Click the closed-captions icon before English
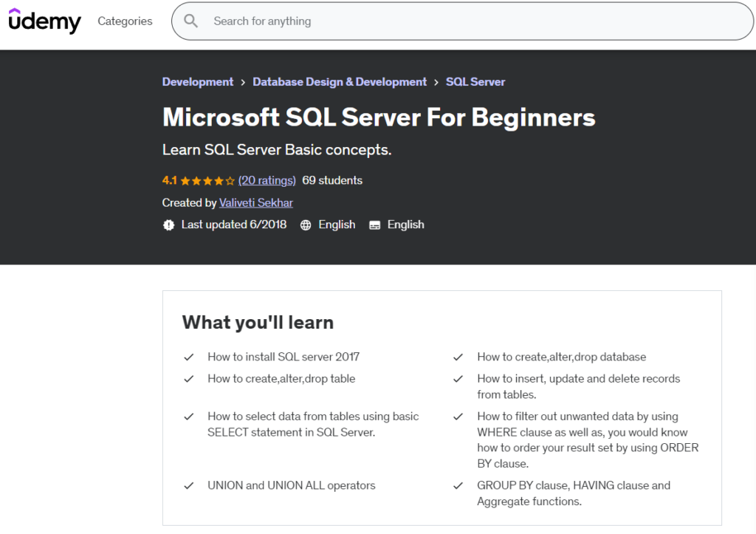The height and width of the screenshot is (534, 756). (374, 225)
